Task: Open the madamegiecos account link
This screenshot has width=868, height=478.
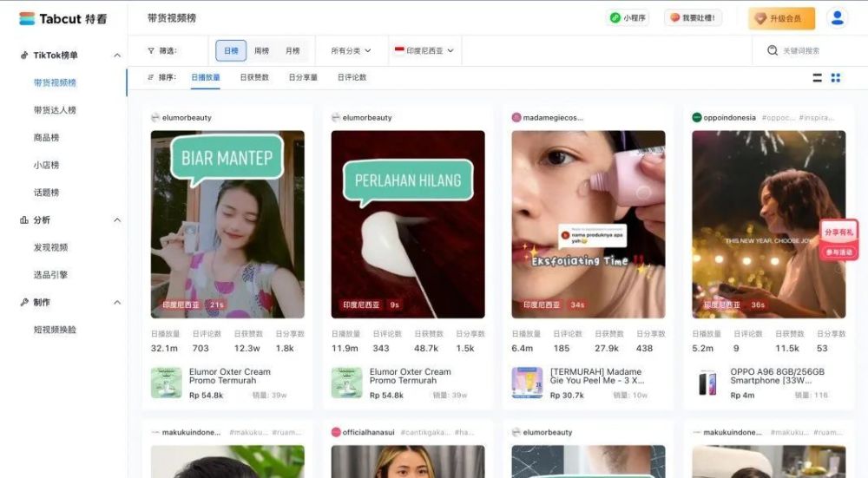Action: (x=552, y=117)
